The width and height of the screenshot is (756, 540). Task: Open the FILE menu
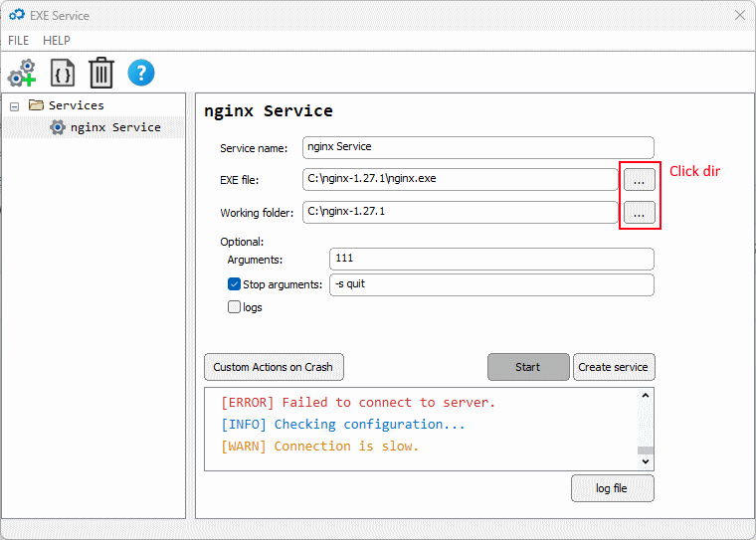[x=18, y=41]
